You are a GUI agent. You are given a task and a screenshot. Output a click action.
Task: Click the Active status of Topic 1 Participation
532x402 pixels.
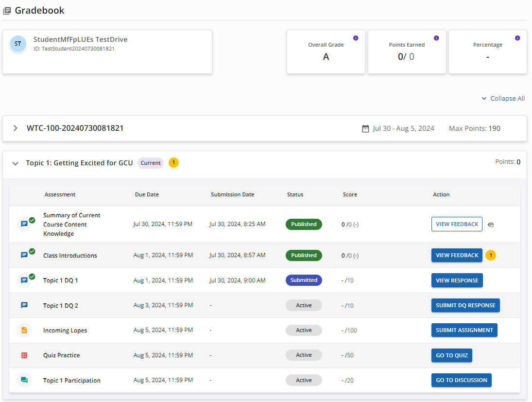[x=304, y=380]
